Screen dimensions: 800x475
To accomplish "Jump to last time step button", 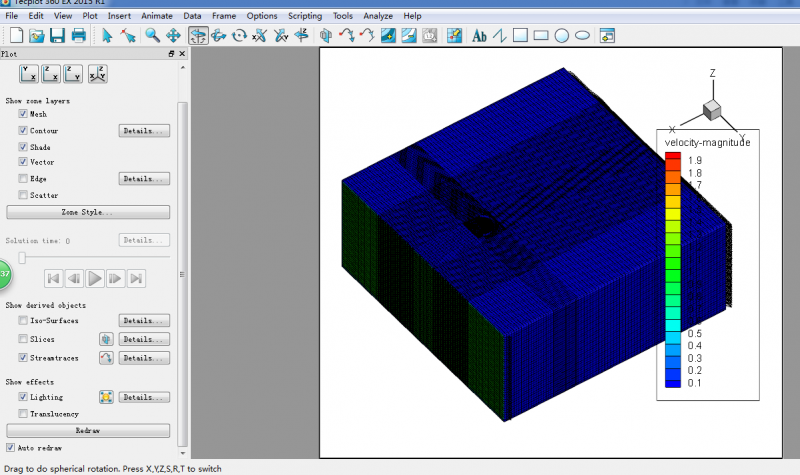I will click(136, 278).
